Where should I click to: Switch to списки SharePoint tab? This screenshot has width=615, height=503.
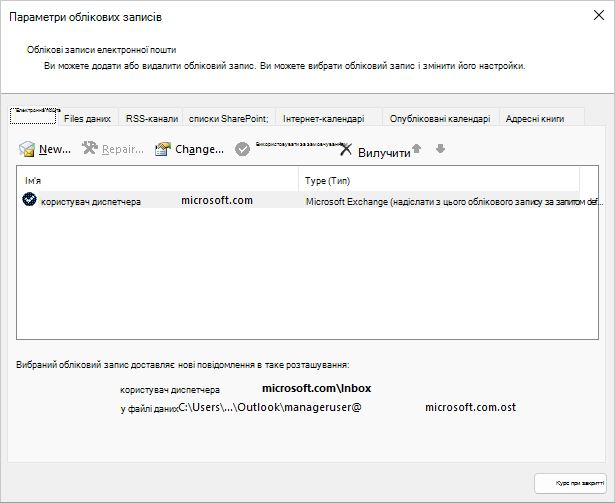229,118
